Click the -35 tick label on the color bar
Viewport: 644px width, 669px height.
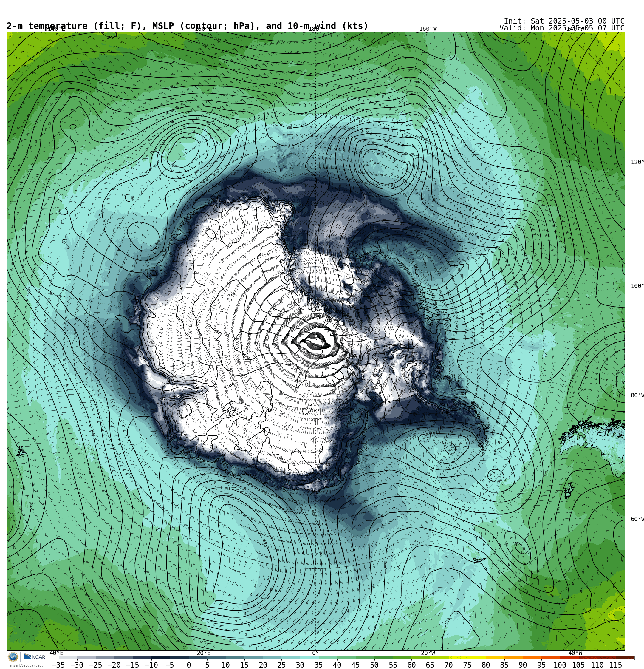(58, 665)
